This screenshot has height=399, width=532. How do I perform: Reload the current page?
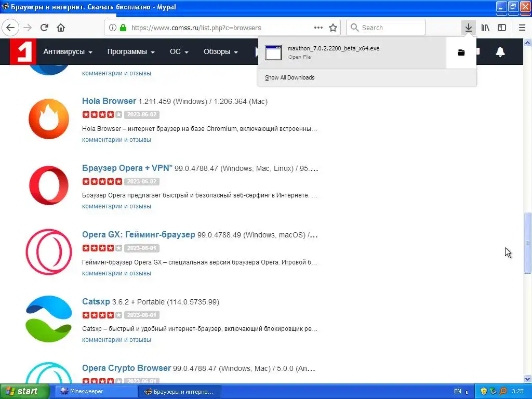[44, 28]
